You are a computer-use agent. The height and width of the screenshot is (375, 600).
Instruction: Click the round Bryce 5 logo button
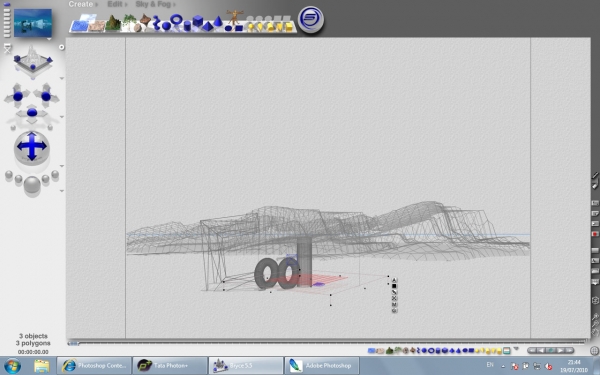click(311, 19)
